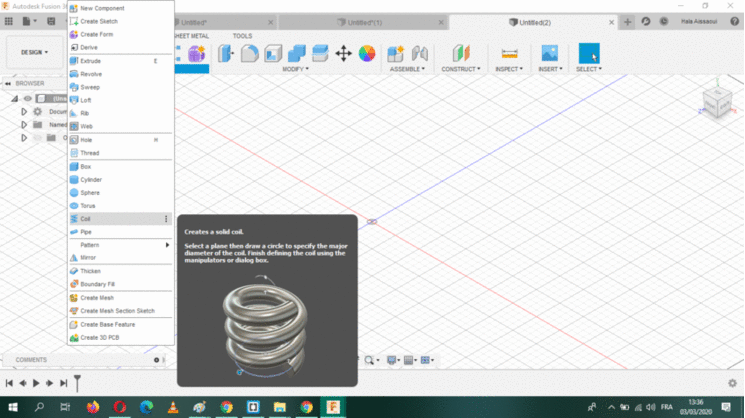Image resolution: width=745 pixels, height=418 pixels.
Task: Select Revolve in the Create menu
Action: pyautogui.click(x=120, y=74)
